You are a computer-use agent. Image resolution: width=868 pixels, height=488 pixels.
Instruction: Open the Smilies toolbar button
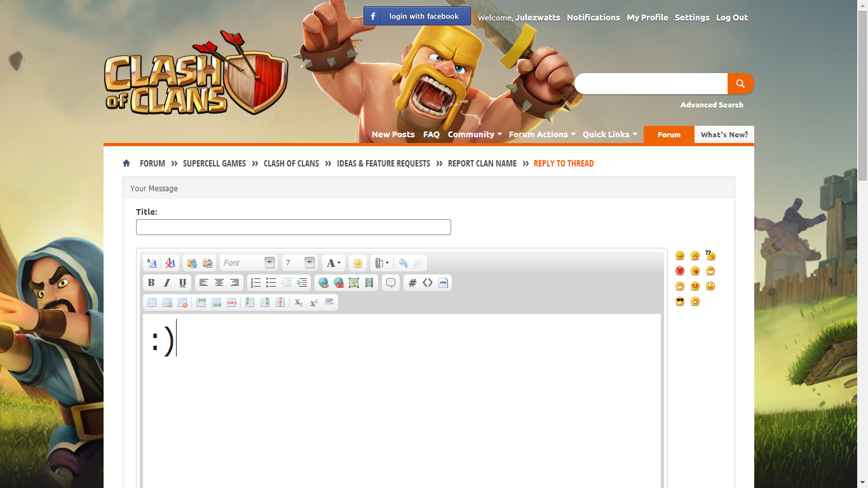pos(358,263)
